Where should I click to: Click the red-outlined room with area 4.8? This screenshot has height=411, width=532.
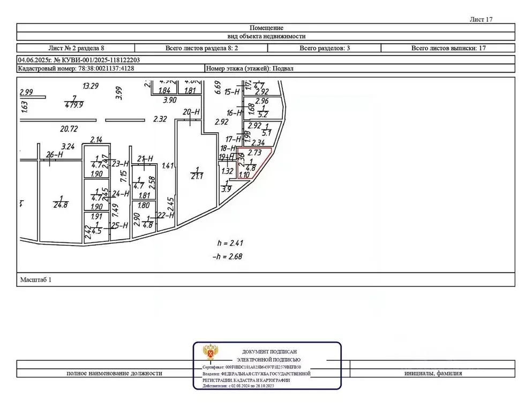[x=251, y=163]
